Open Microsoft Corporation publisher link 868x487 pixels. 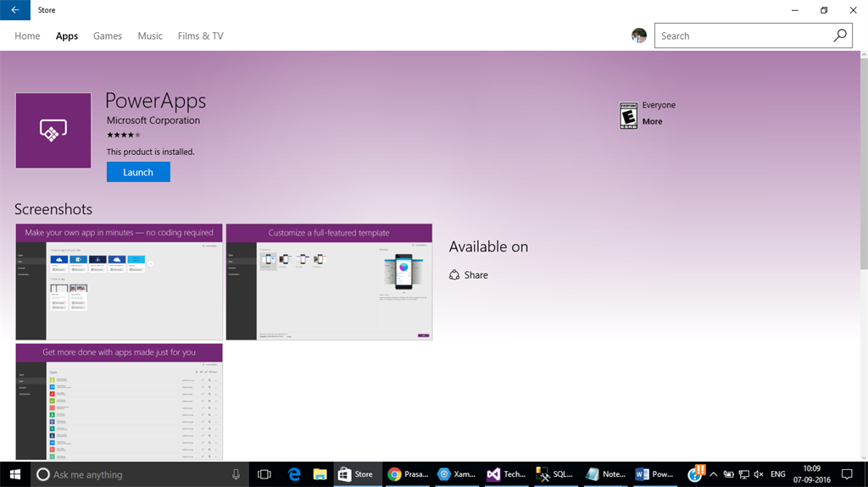[153, 120]
